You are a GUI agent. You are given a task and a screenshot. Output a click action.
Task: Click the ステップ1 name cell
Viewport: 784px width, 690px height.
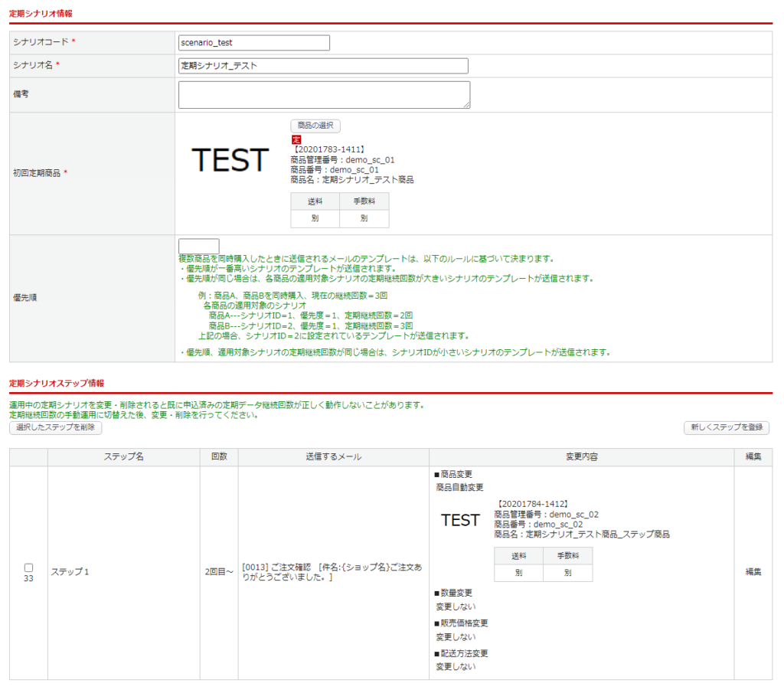[70, 572]
